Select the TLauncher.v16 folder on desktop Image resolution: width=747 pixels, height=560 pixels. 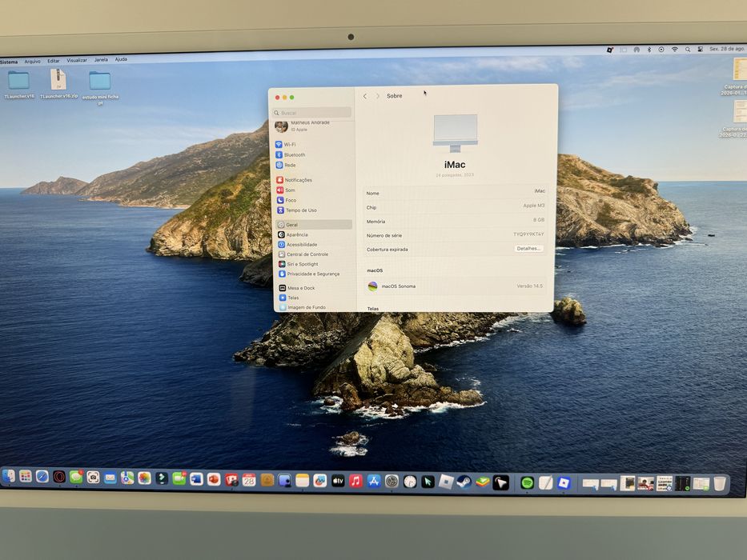tap(19, 85)
